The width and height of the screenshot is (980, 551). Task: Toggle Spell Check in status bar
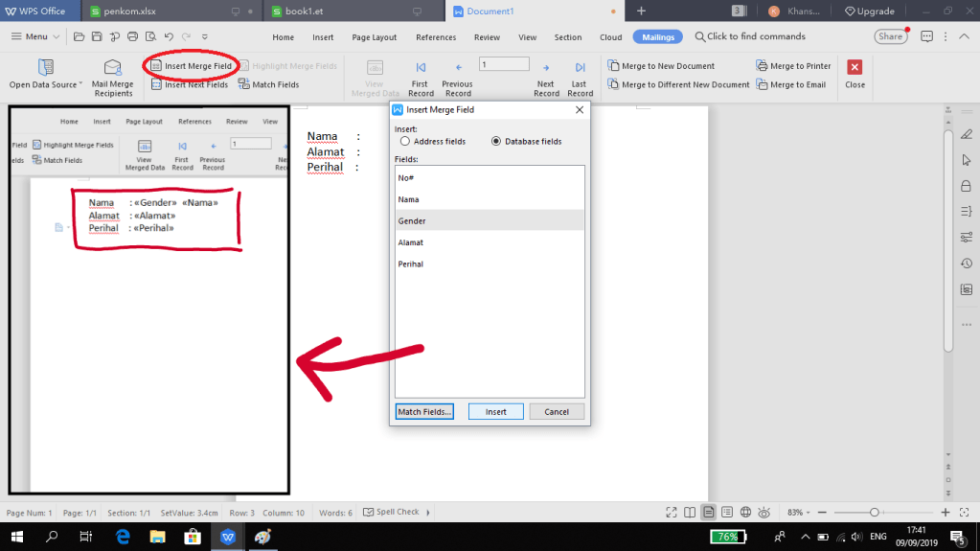click(391, 512)
